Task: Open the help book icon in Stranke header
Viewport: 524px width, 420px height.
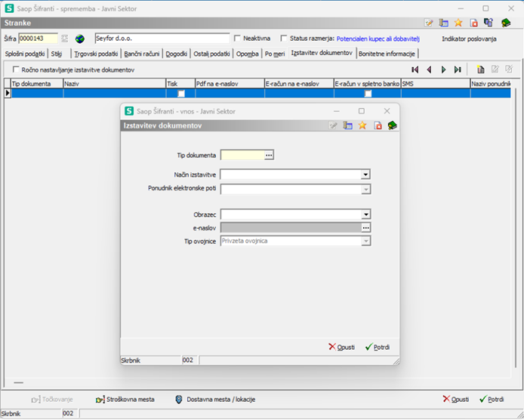Action: pyautogui.click(x=506, y=23)
